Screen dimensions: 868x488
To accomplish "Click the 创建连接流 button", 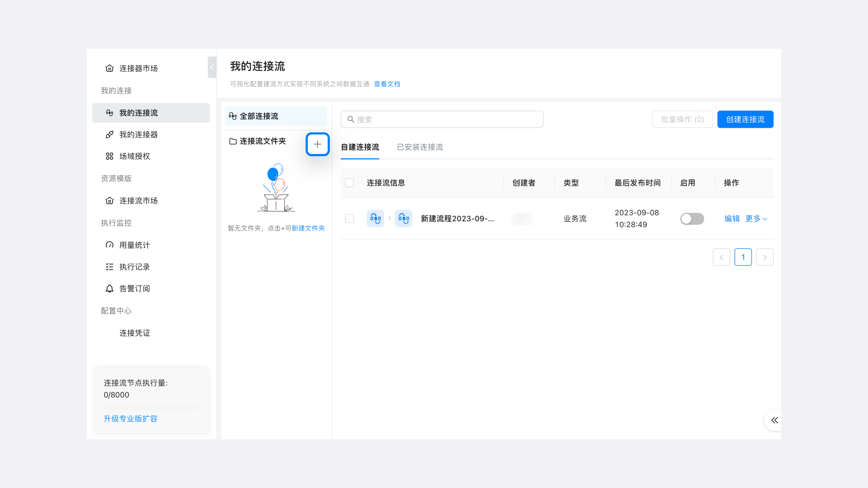I will 745,119.
